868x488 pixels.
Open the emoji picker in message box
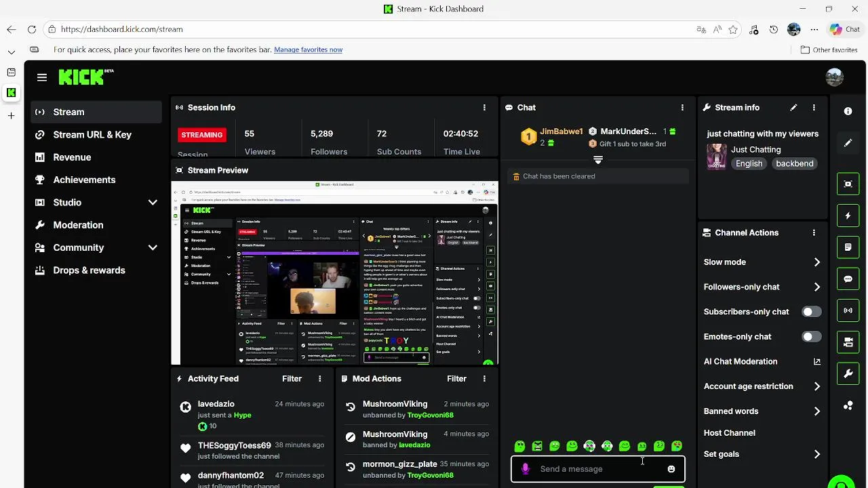coord(671,469)
